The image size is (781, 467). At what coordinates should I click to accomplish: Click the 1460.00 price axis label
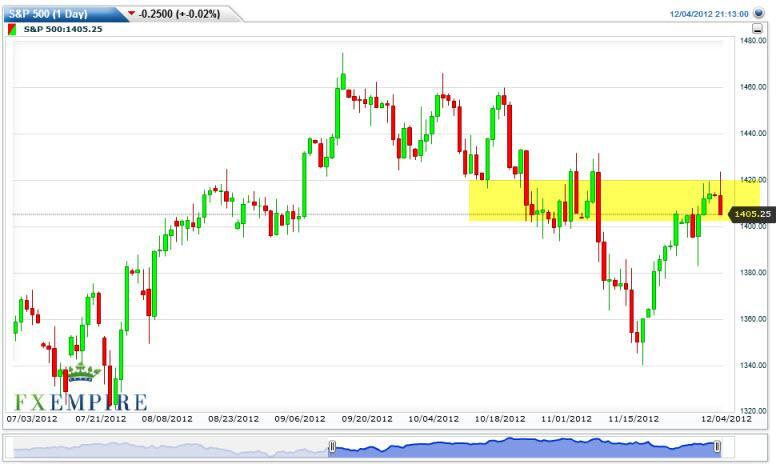[753, 87]
